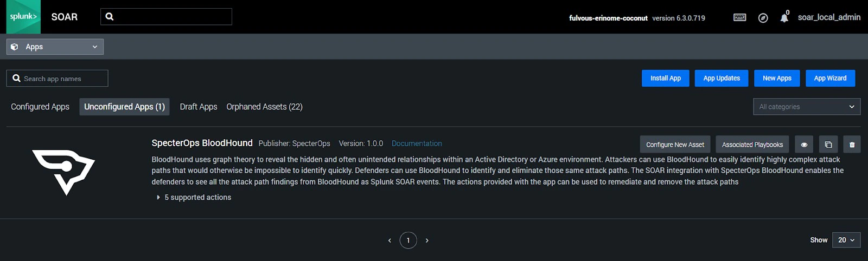Select page 1 in pagination
The image size is (868, 261).
408,240
